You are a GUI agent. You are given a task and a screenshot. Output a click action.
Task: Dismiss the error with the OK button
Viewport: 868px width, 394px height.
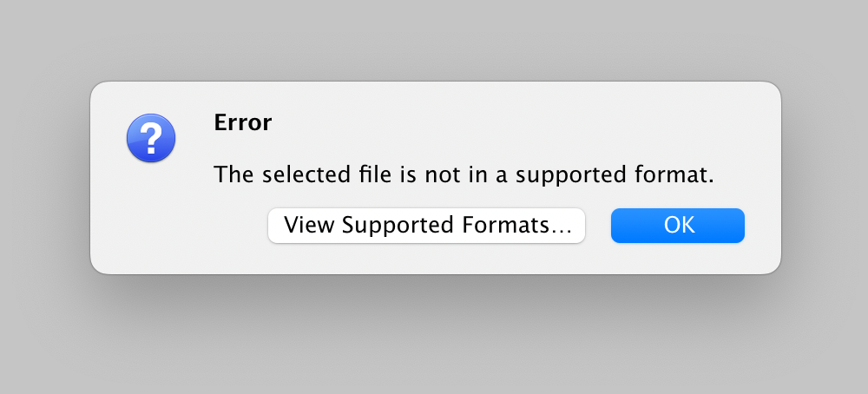[x=678, y=226]
